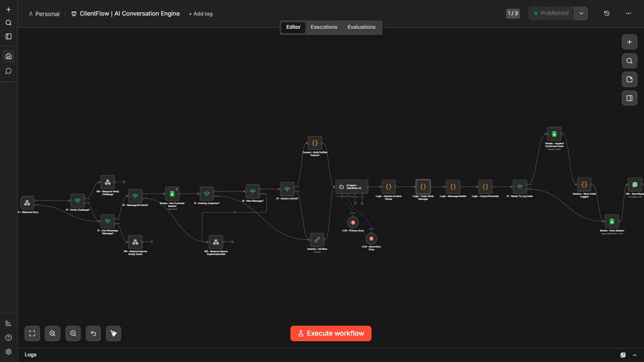Open Insights via the chart icon
Viewport: 644px width, 362px height.
(8, 323)
